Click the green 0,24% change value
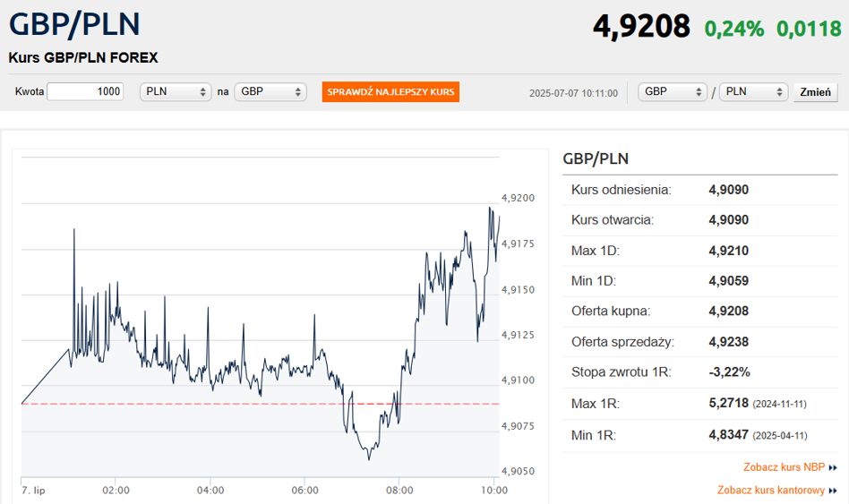The width and height of the screenshot is (849, 504). (x=734, y=29)
